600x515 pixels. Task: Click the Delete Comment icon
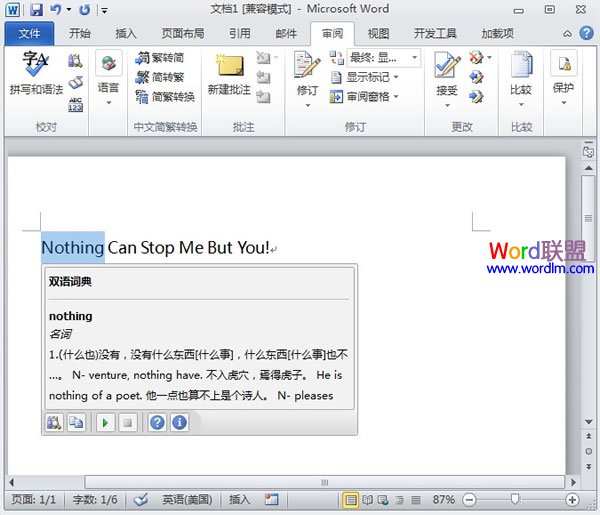pos(263,58)
